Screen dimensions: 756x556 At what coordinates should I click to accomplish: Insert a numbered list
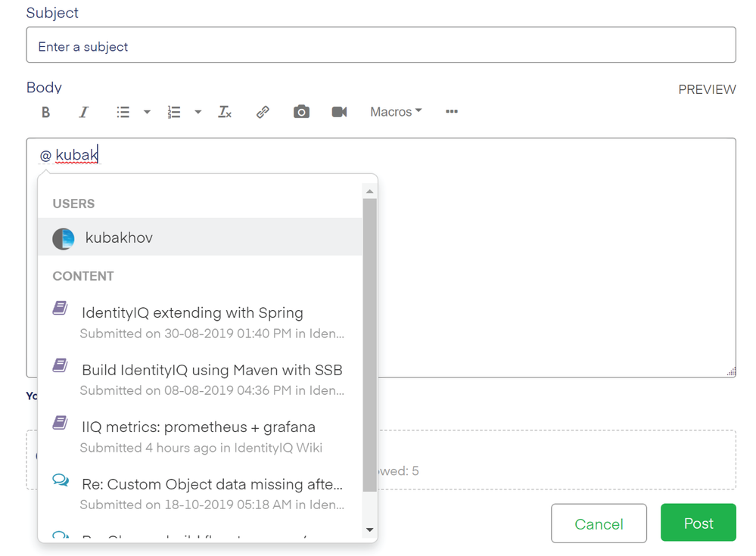(174, 112)
